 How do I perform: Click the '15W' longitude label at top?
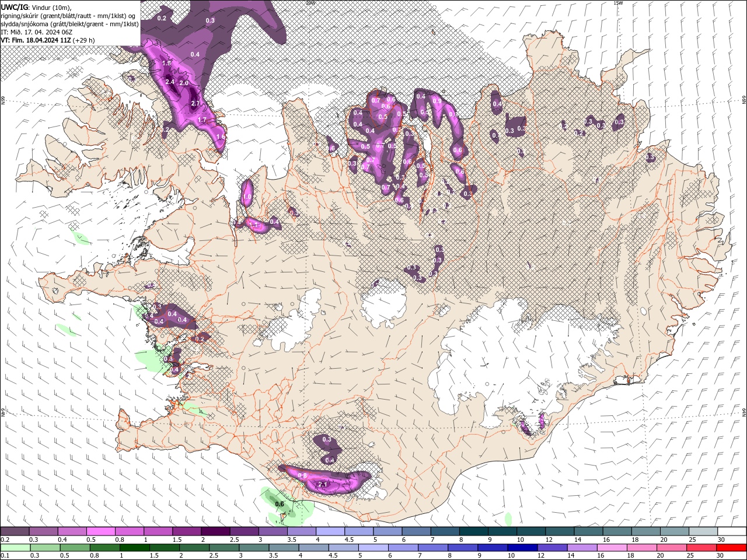[x=618, y=3]
